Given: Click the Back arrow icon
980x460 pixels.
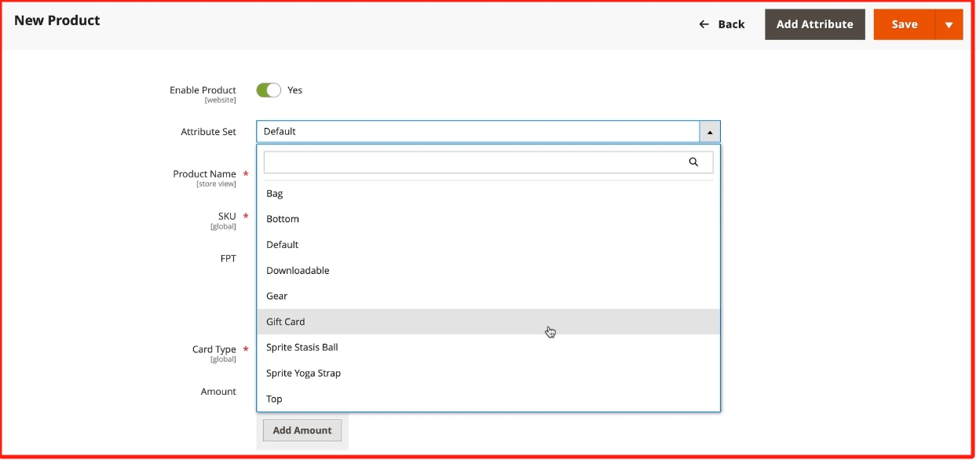Looking at the screenshot, I should click(704, 24).
